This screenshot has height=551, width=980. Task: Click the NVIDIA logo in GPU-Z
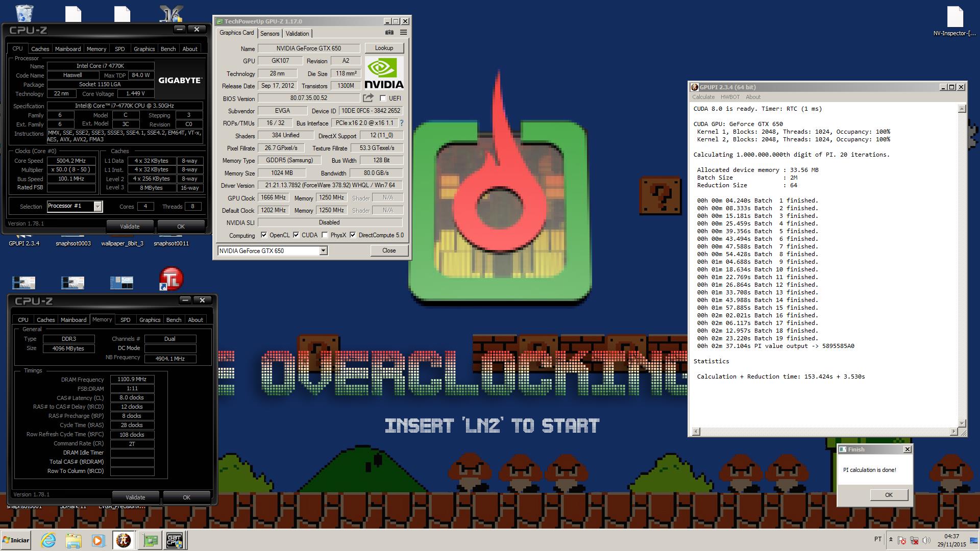tap(384, 73)
